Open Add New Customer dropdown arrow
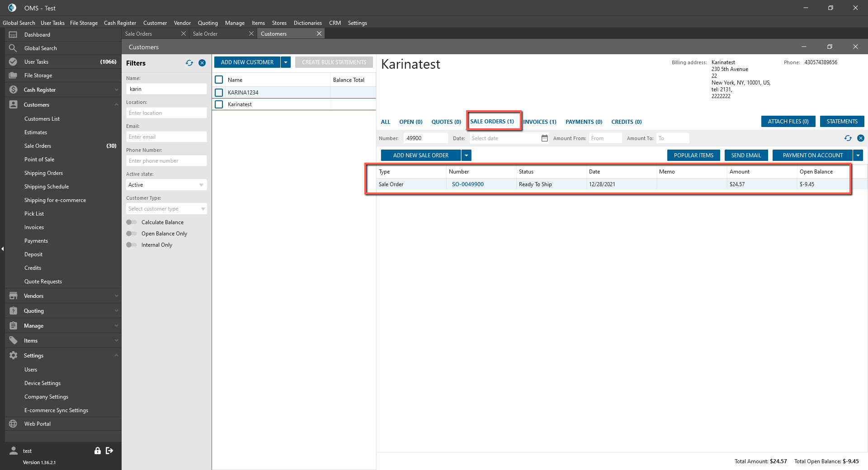 pos(286,62)
